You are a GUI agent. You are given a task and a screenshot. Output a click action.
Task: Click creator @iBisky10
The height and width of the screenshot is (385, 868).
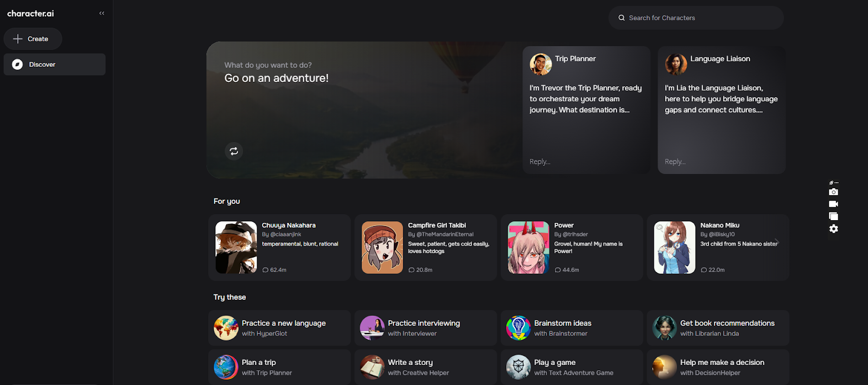[722, 235]
